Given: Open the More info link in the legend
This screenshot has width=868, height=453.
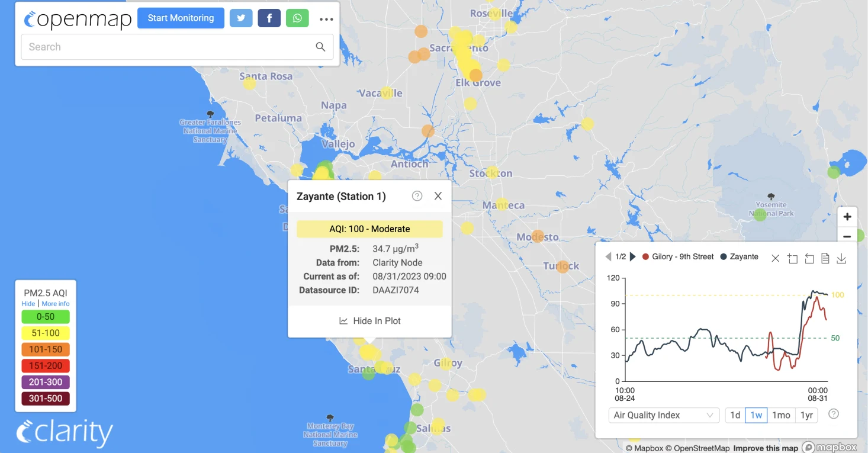Looking at the screenshot, I should pos(55,304).
